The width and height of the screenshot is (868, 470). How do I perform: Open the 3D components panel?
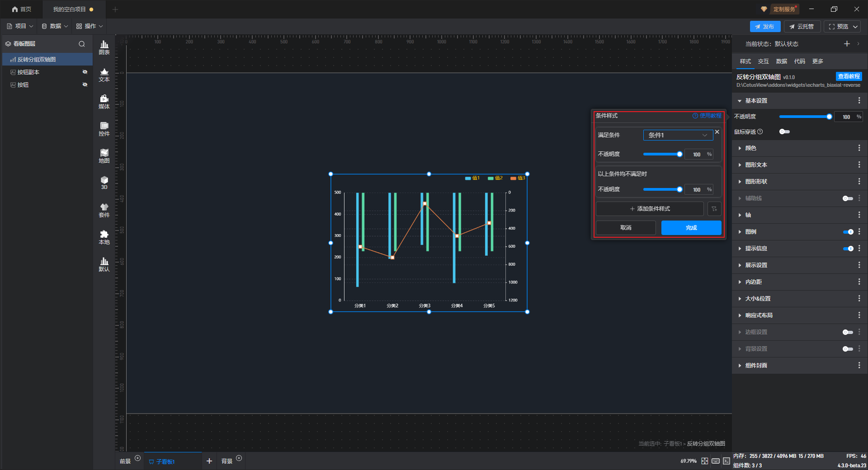(104, 183)
